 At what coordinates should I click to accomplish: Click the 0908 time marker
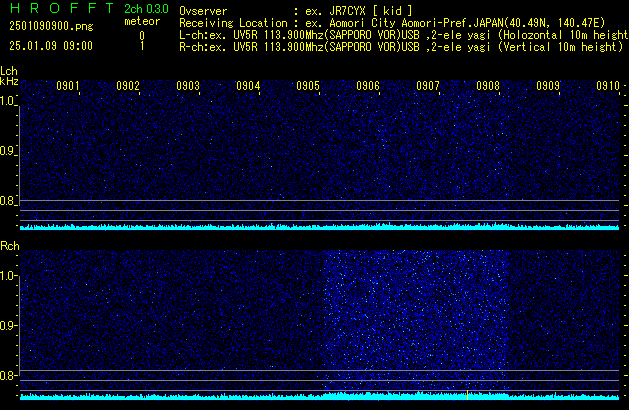[488, 86]
